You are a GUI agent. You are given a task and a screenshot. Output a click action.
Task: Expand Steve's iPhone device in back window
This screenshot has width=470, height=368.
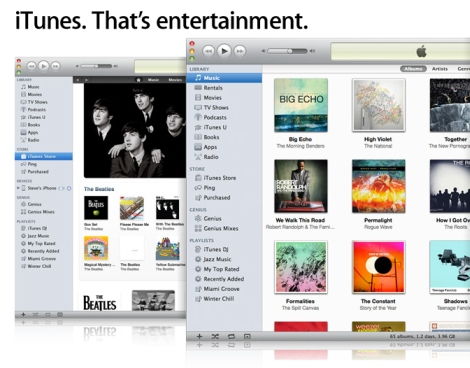[x=18, y=188]
